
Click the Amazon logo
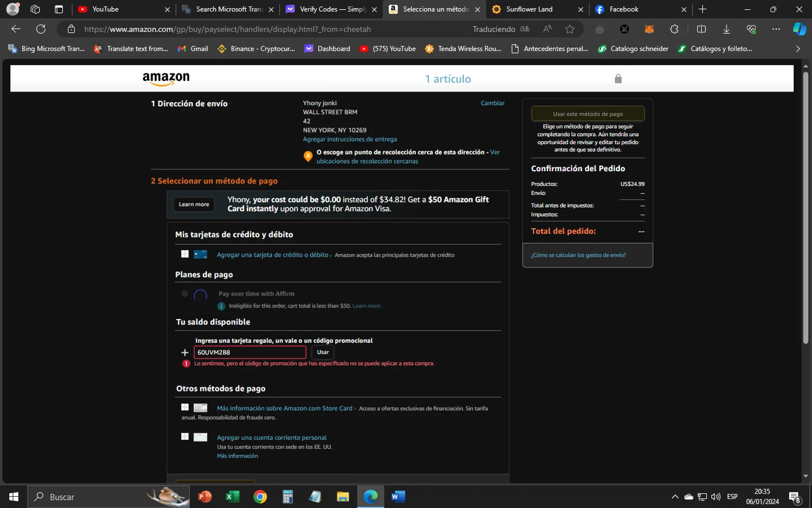pos(166,79)
